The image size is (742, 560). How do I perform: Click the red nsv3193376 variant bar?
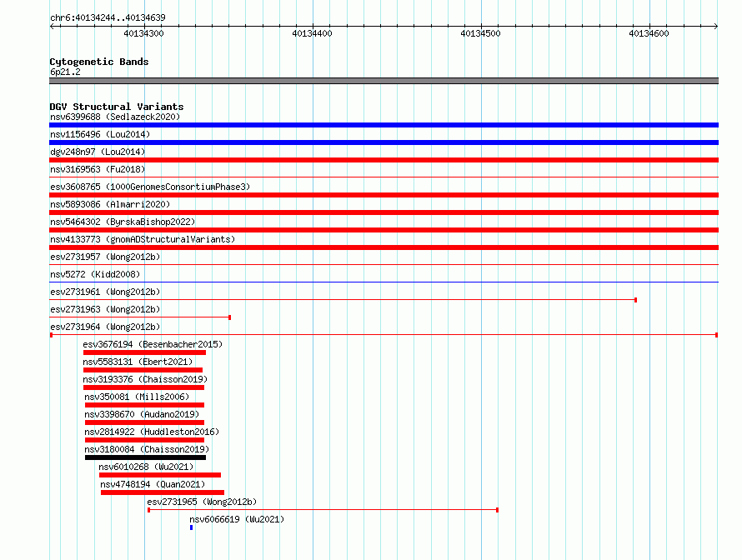click(144, 387)
